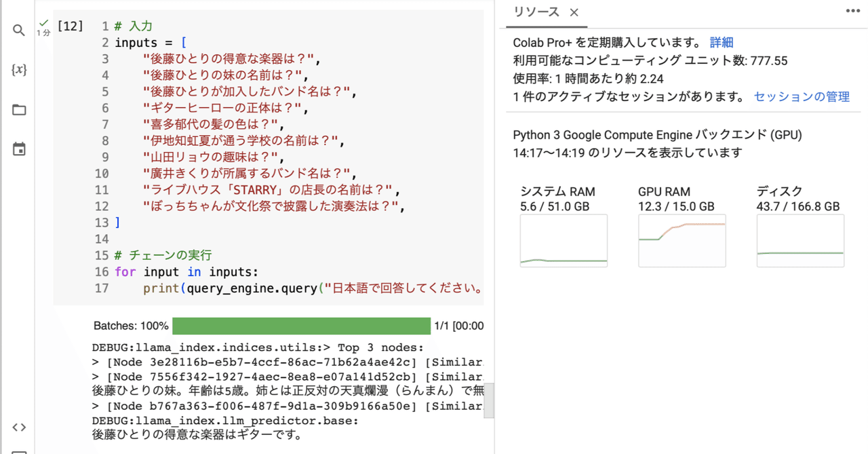The image size is (868, 454).
Task: Click the 5.6 / 51.0 GB value
Action: pyautogui.click(x=555, y=206)
